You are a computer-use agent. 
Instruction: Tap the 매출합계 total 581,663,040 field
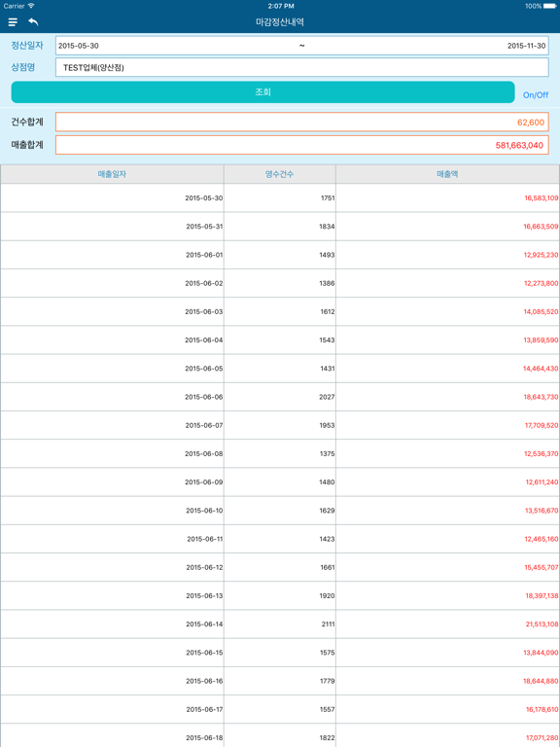[x=302, y=145]
